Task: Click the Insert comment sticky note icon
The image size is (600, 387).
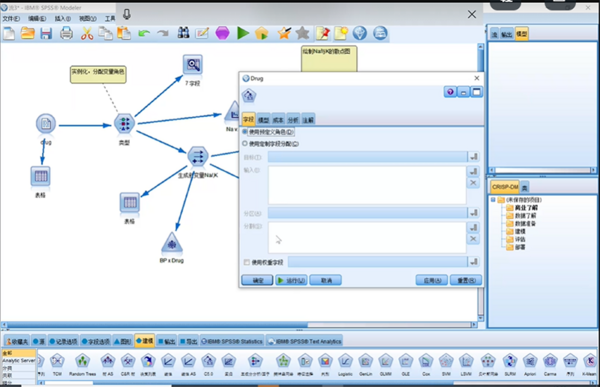Action: tap(341, 33)
